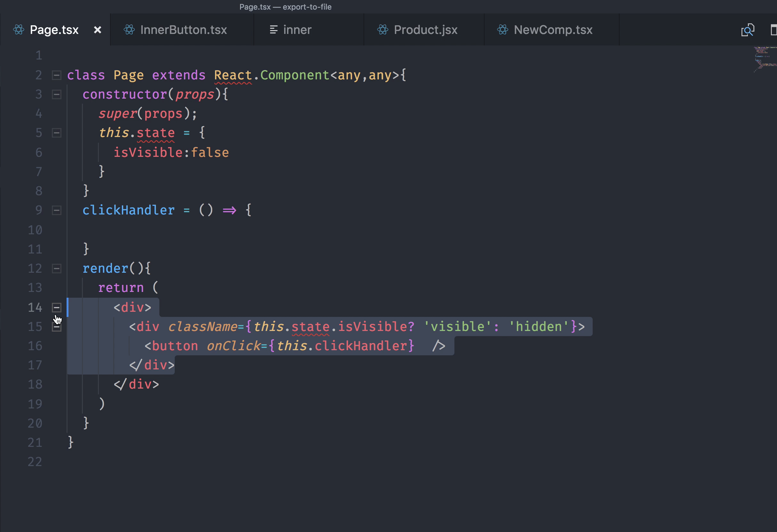Screen dimensions: 777x532
Task: Click React icon on Product.jsx tab
Action: point(382,30)
